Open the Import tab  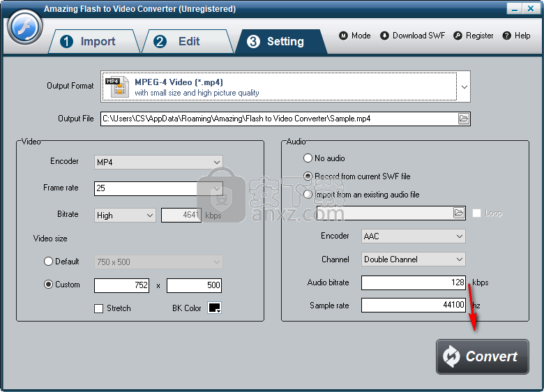93,41
